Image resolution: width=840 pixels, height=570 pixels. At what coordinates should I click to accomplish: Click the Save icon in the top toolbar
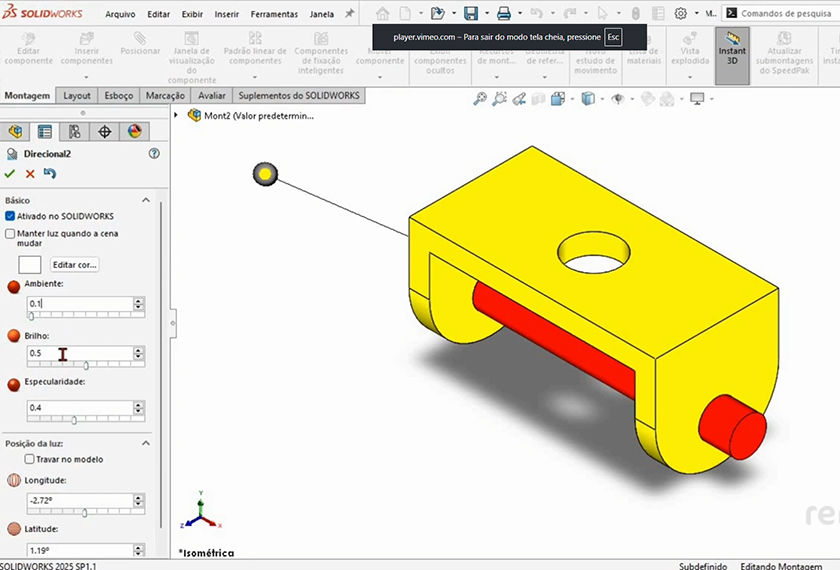[471, 14]
